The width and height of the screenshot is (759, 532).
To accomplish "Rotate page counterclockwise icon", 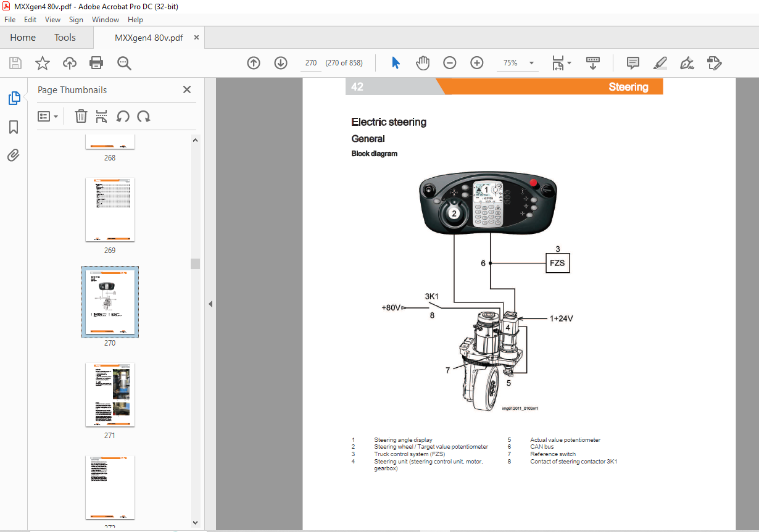I will [x=123, y=116].
